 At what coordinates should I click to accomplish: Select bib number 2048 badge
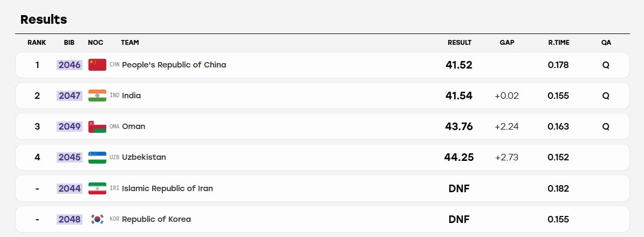pos(70,219)
